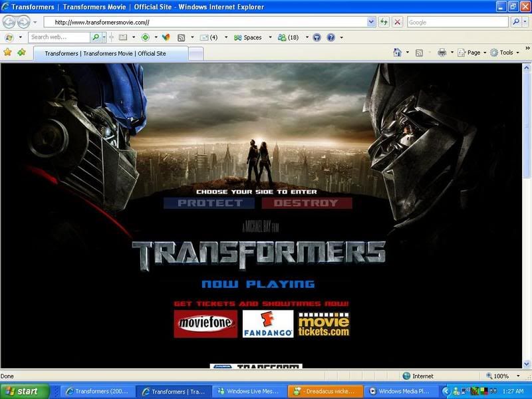Expand the Spaces dropdown arrow
This screenshot has width=532, height=399.
270,37
